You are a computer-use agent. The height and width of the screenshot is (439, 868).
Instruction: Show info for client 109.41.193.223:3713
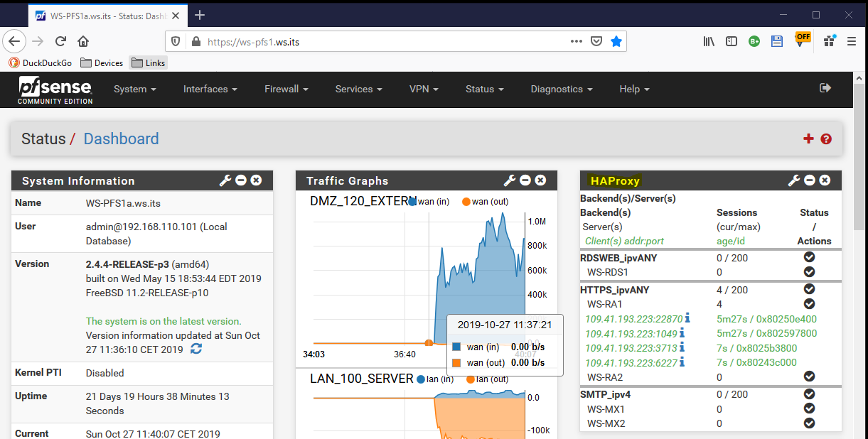click(x=682, y=347)
